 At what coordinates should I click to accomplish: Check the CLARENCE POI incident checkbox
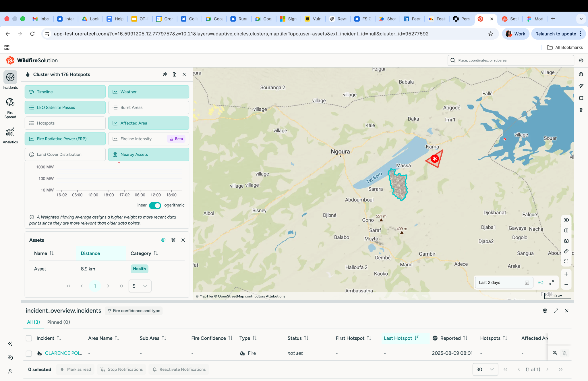[29, 353]
